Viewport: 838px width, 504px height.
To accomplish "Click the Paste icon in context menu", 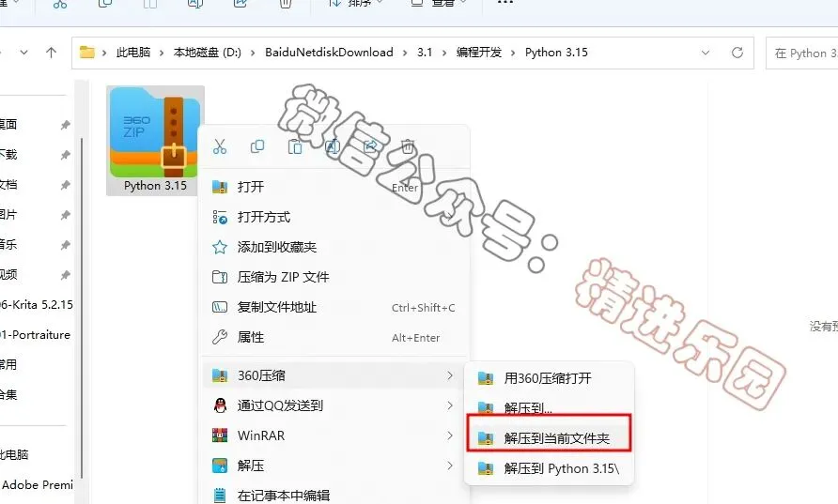I will [x=295, y=145].
